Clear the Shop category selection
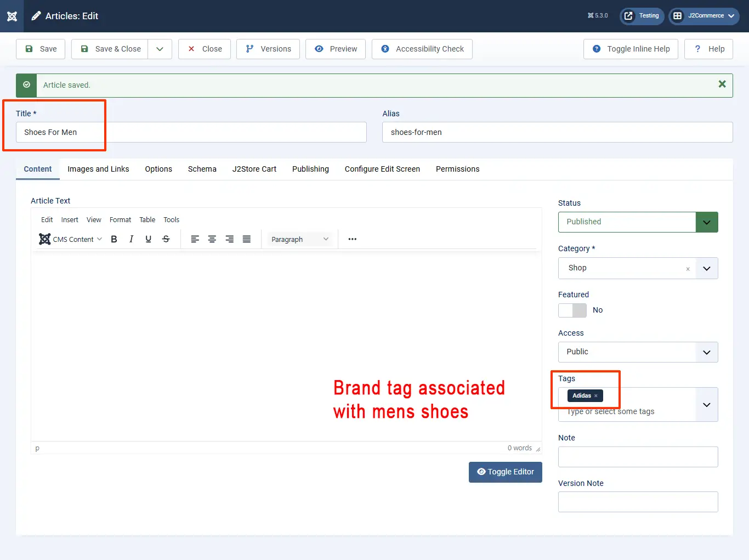749x560 pixels. pyautogui.click(x=688, y=269)
